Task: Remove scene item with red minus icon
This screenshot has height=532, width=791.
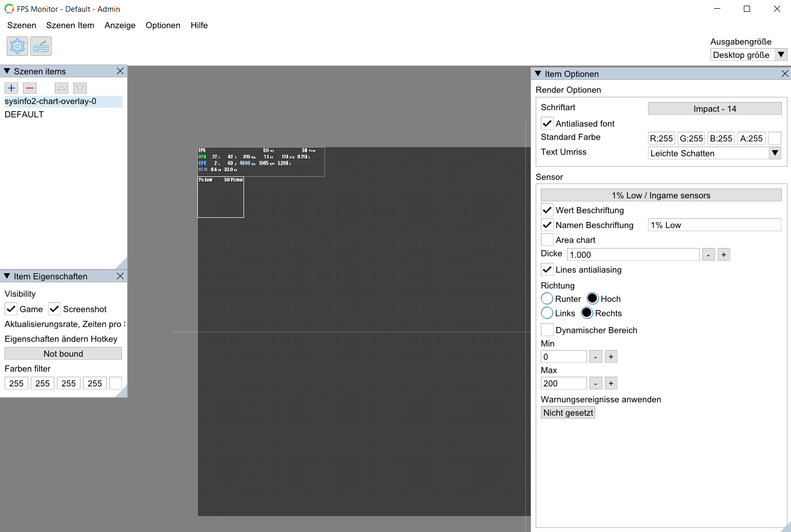Action: click(30, 88)
